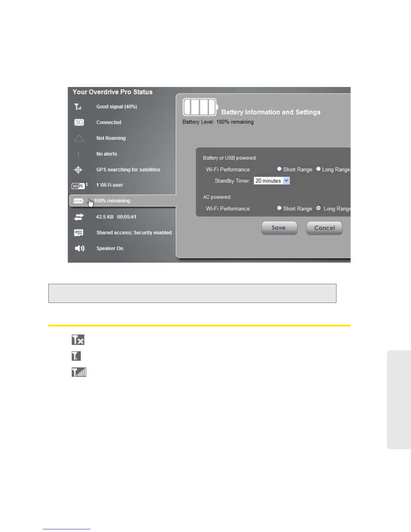Image resolution: width=411 pixels, height=532 pixels.
Task: Click the Wi-Fi users icon
Action: coord(80,185)
